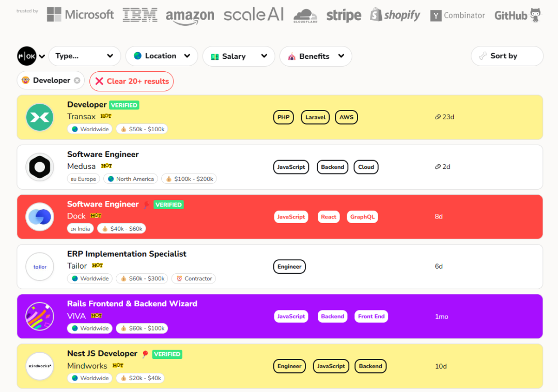Image resolution: width=558 pixels, height=392 pixels.
Task: Select JavaScript tag on Mindworks row
Action: tap(331, 366)
